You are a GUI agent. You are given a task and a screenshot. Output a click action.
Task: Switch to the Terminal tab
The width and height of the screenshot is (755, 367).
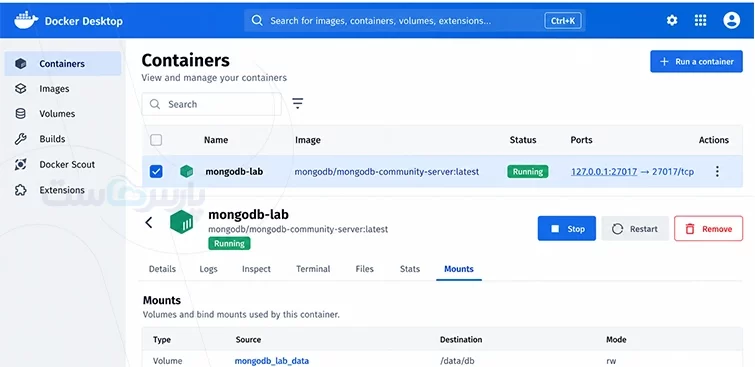313,269
